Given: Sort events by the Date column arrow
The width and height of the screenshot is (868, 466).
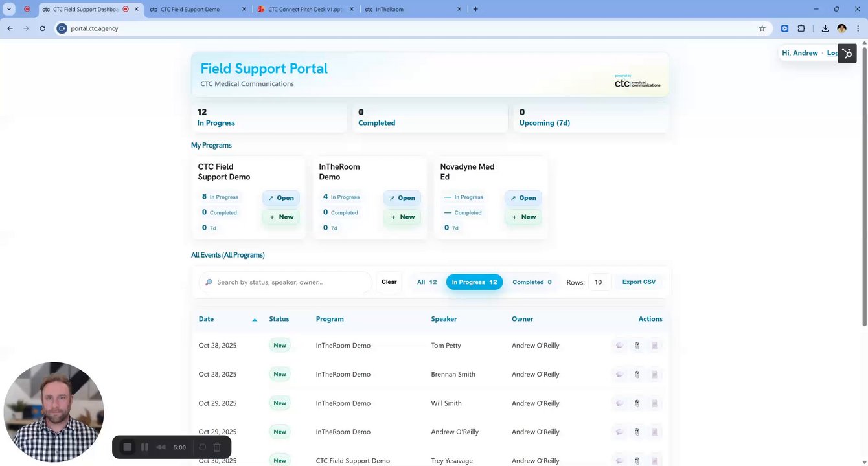Looking at the screenshot, I should pos(255,320).
